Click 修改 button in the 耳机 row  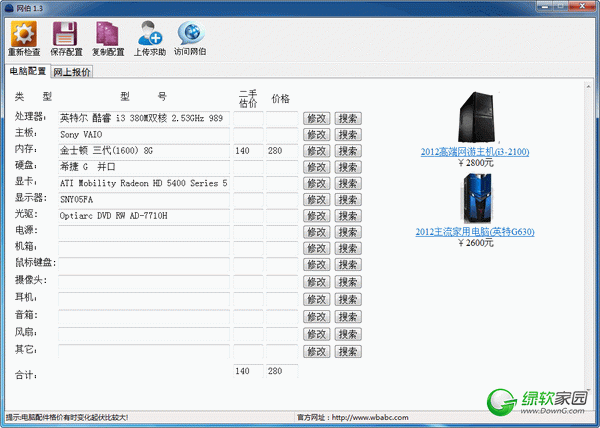tap(316, 299)
